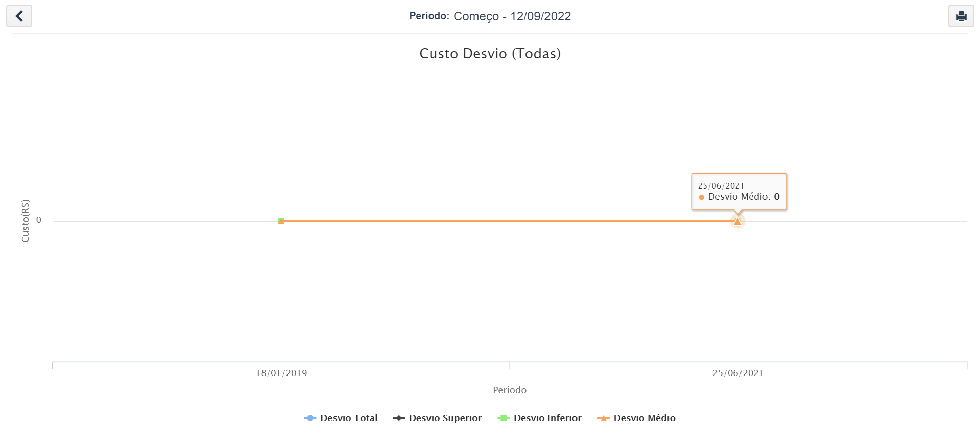This screenshot has width=980, height=445.
Task: Click the printer icon
Action: click(961, 16)
